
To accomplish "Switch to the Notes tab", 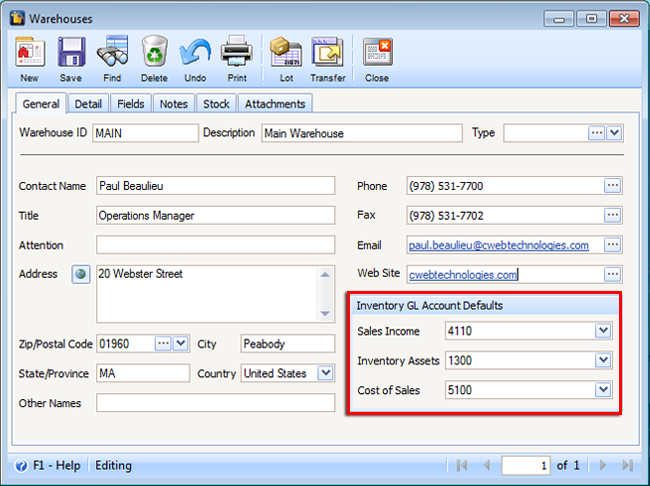I will pyautogui.click(x=174, y=104).
